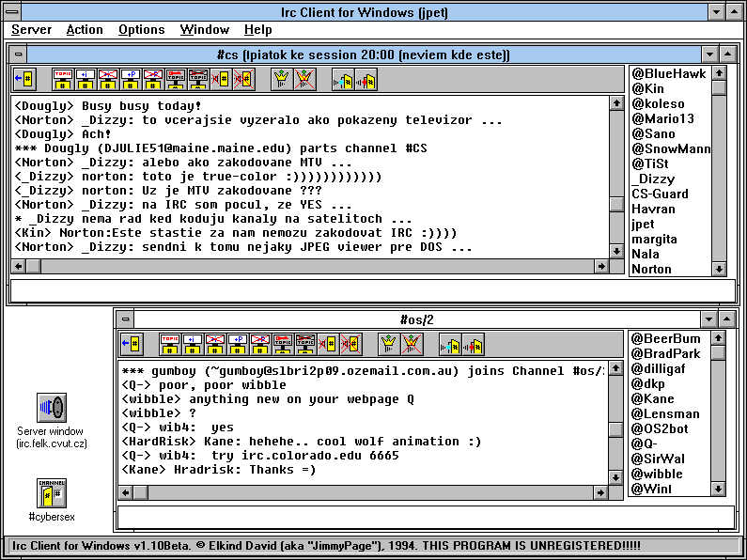Select user @BlueHawk in the #cs user list
Screen dimensions: 747x560
click(x=668, y=74)
